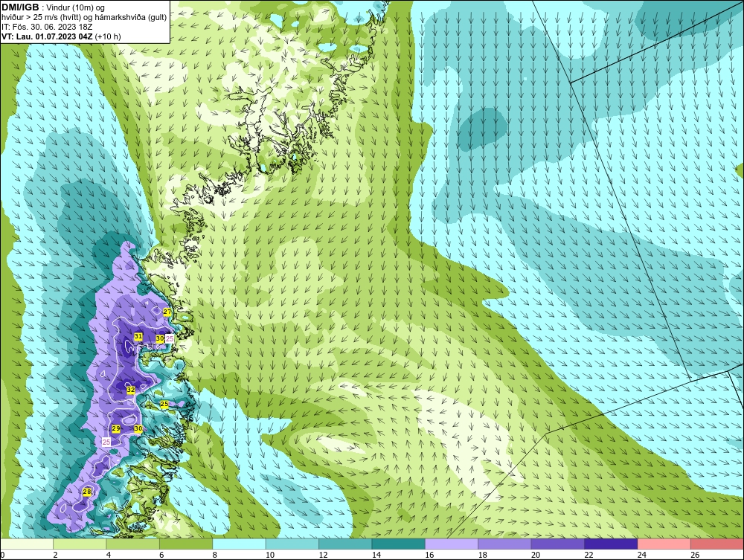Click the yellow 30 label beside the 31 label

tap(160, 338)
